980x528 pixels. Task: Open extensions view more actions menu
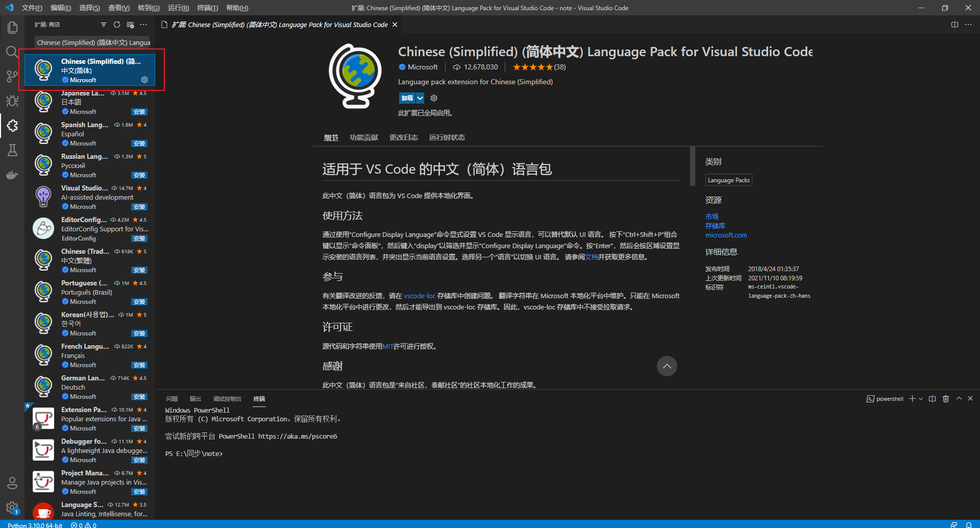coord(143,25)
